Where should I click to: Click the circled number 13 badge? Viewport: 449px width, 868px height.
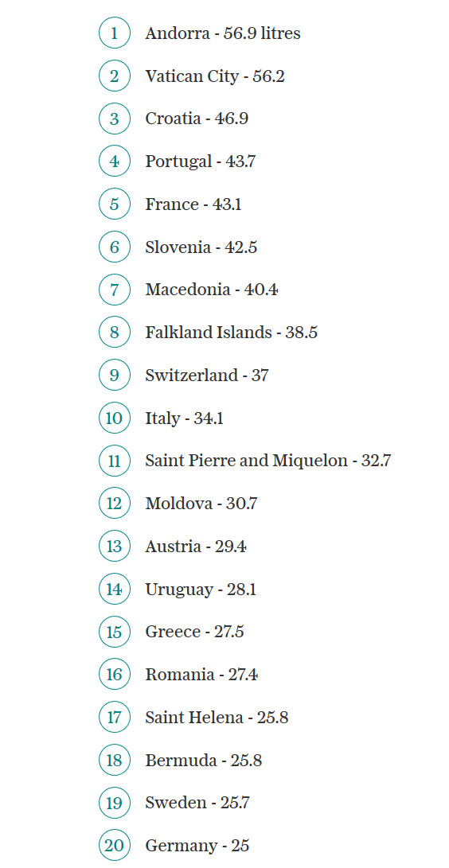(x=115, y=547)
